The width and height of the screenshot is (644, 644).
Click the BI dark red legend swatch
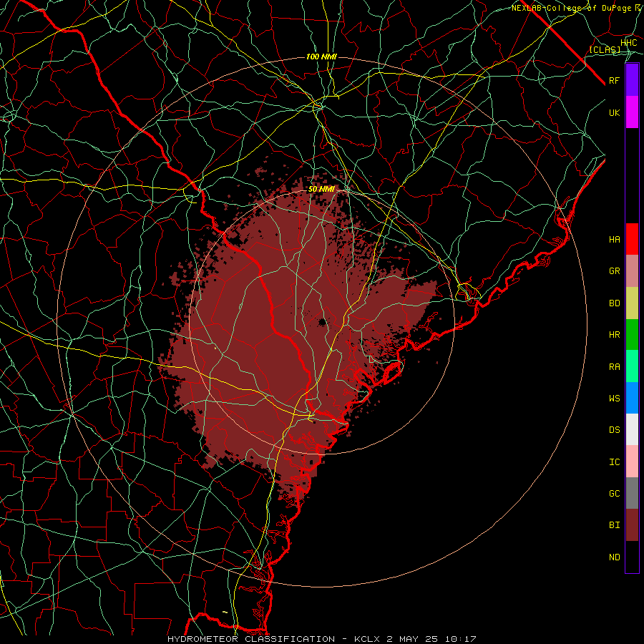point(632,525)
